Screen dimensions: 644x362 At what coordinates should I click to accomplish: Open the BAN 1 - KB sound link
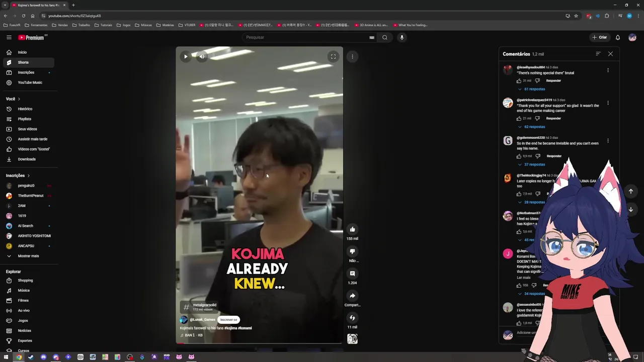point(193,335)
